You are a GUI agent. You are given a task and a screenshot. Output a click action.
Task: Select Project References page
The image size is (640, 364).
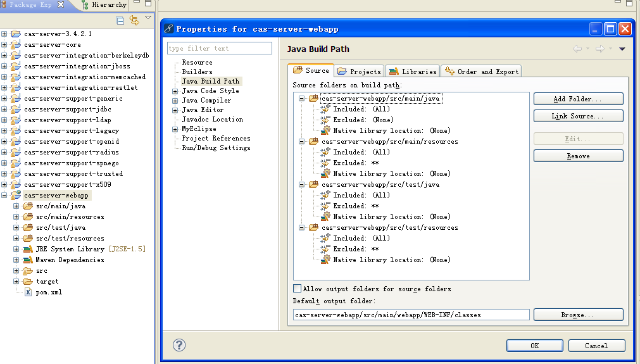[x=216, y=139]
